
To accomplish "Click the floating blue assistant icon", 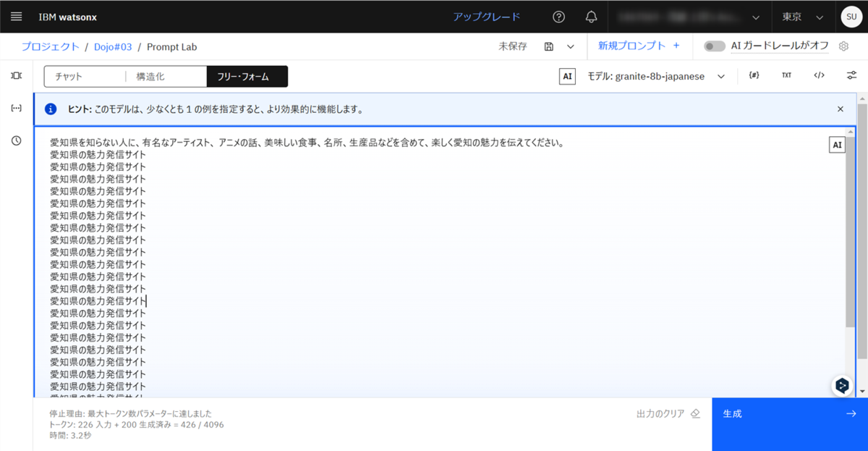I will (x=842, y=386).
